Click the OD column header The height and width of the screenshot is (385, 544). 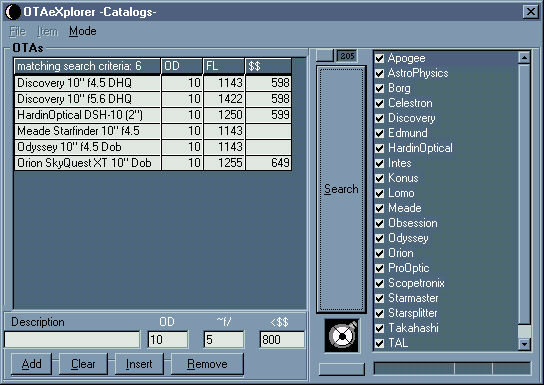(182, 66)
